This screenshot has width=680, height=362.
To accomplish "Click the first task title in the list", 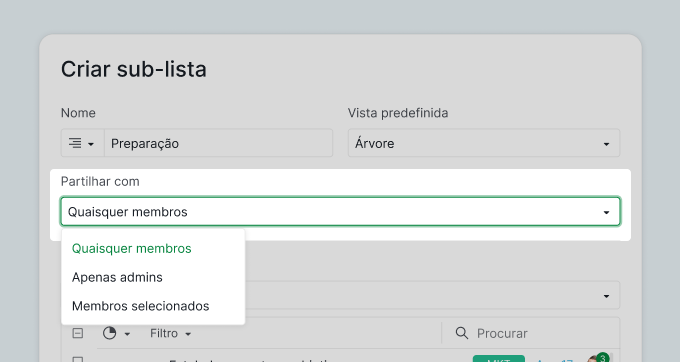I will (252, 360).
